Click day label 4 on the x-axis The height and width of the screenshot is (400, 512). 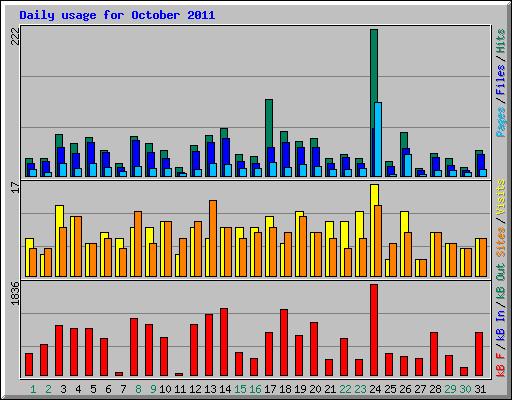[78, 389]
